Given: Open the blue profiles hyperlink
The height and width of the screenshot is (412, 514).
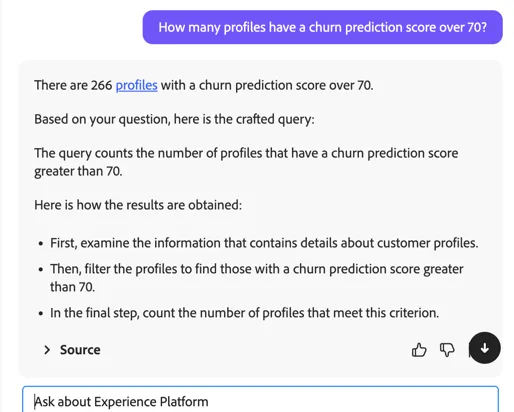Looking at the screenshot, I should click(x=136, y=85).
